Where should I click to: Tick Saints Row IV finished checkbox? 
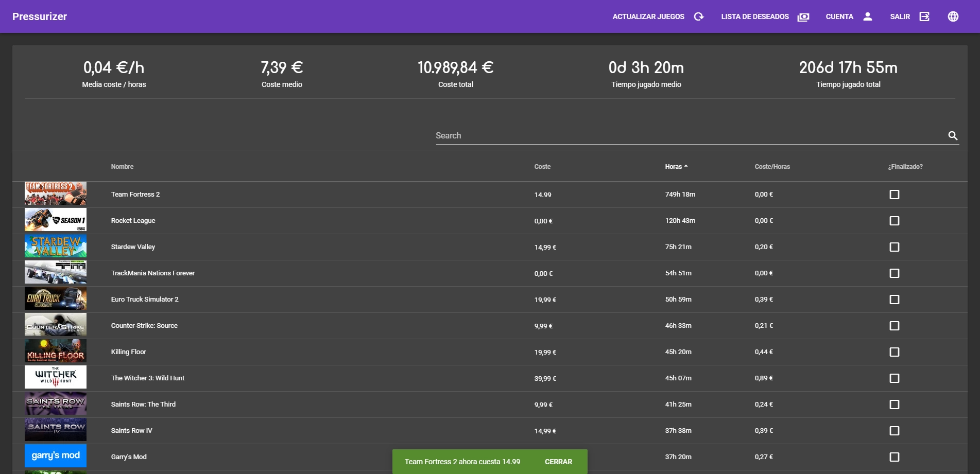tap(895, 431)
